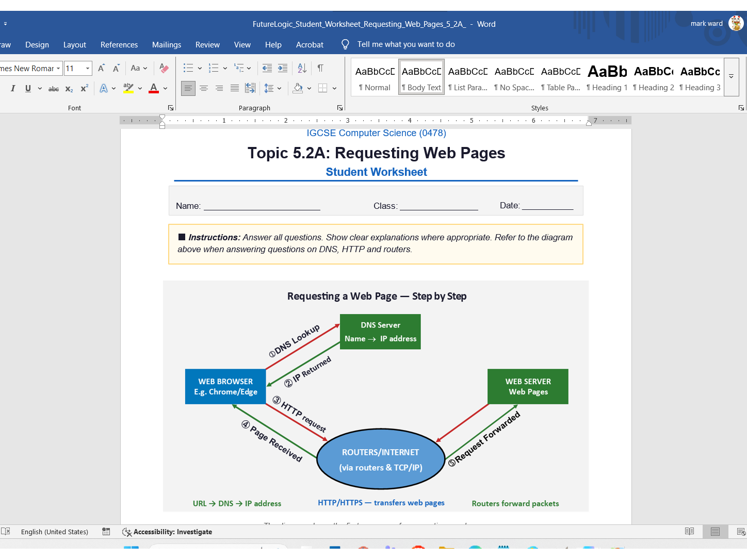The width and height of the screenshot is (747, 560).
Task: Click the English (United States) language indicator
Action: [x=55, y=532]
